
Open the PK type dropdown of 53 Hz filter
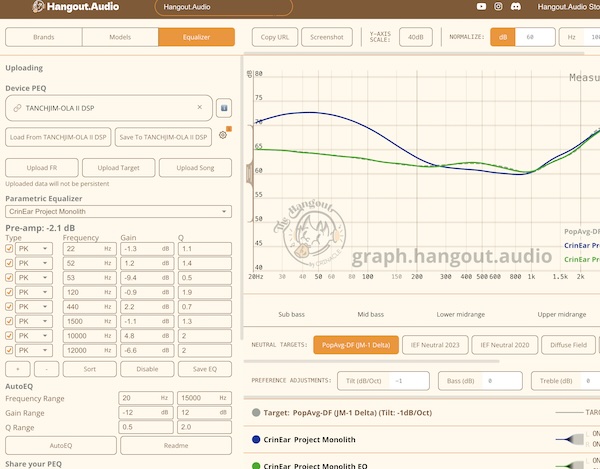coord(34,278)
